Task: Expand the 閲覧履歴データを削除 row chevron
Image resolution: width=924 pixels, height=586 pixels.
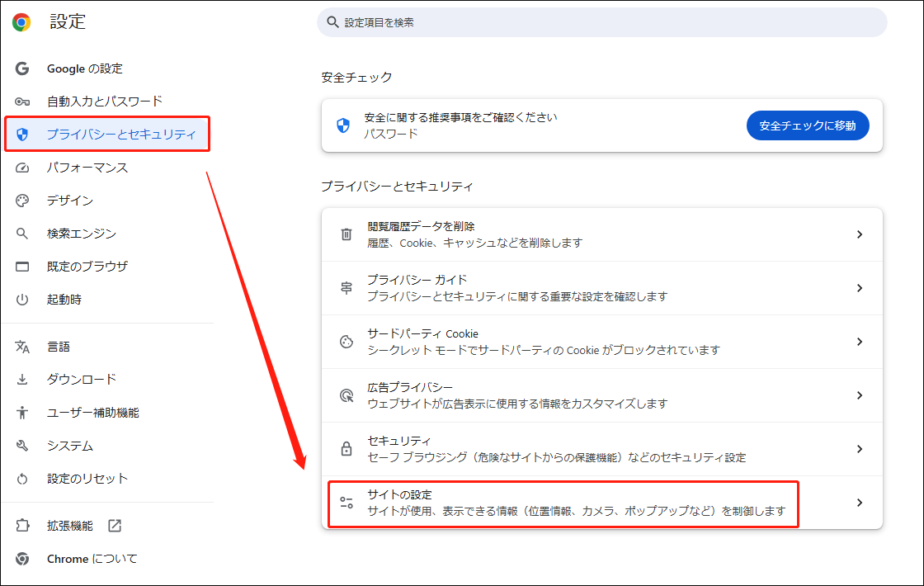Action: (x=860, y=234)
